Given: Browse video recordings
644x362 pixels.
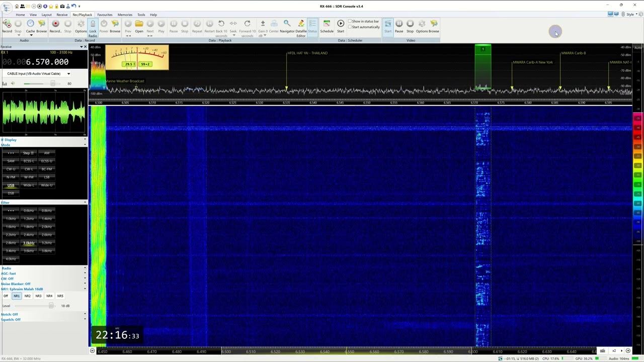Looking at the screenshot, I should click(434, 26).
